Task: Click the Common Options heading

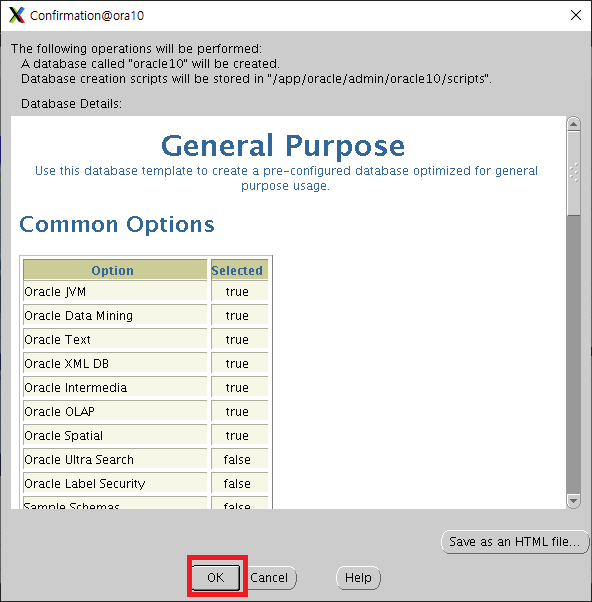Action: click(x=117, y=224)
